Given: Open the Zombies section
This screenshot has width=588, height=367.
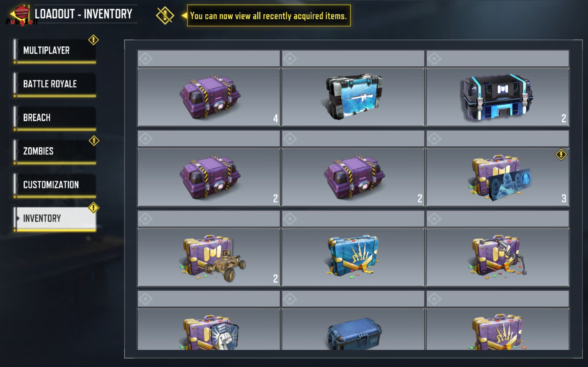Looking at the screenshot, I should coord(55,151).
